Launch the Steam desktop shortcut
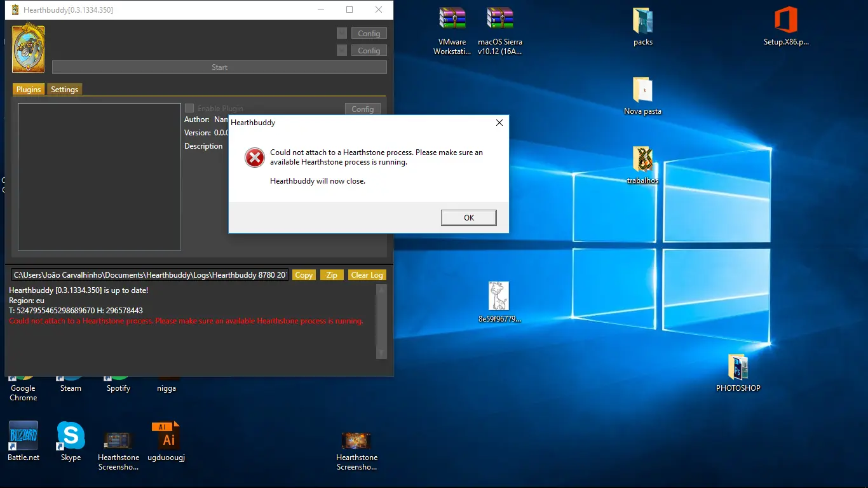The height and width of the screenshot is (488, 868). [x=71, y=385]
